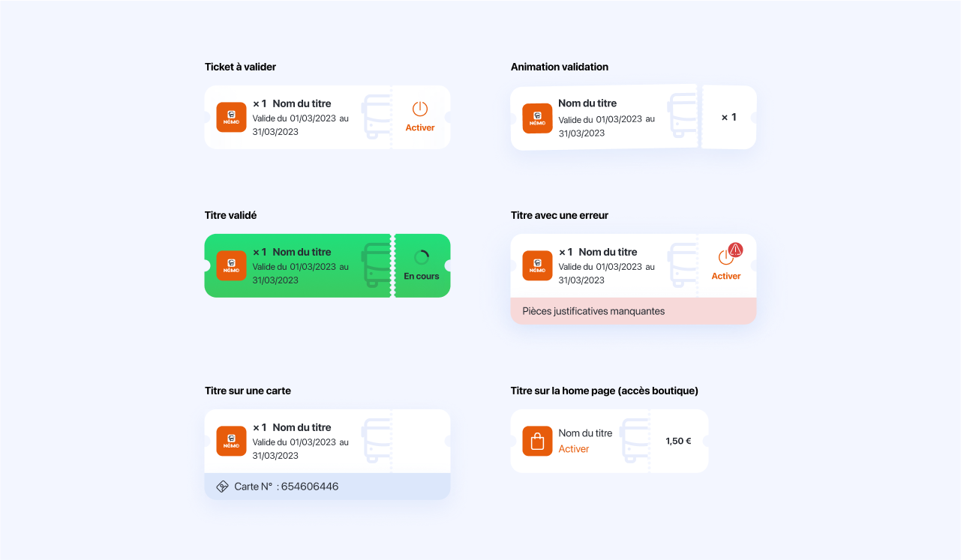Click NEMO logo in 'Animation validation' ticket
This screenshot has height=560, width=961.
pos(537,118)
